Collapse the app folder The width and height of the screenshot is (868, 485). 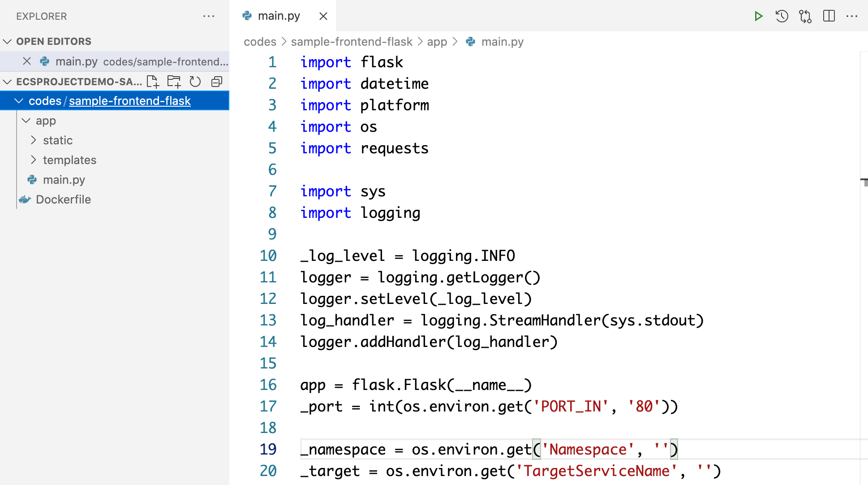(26, 121)
